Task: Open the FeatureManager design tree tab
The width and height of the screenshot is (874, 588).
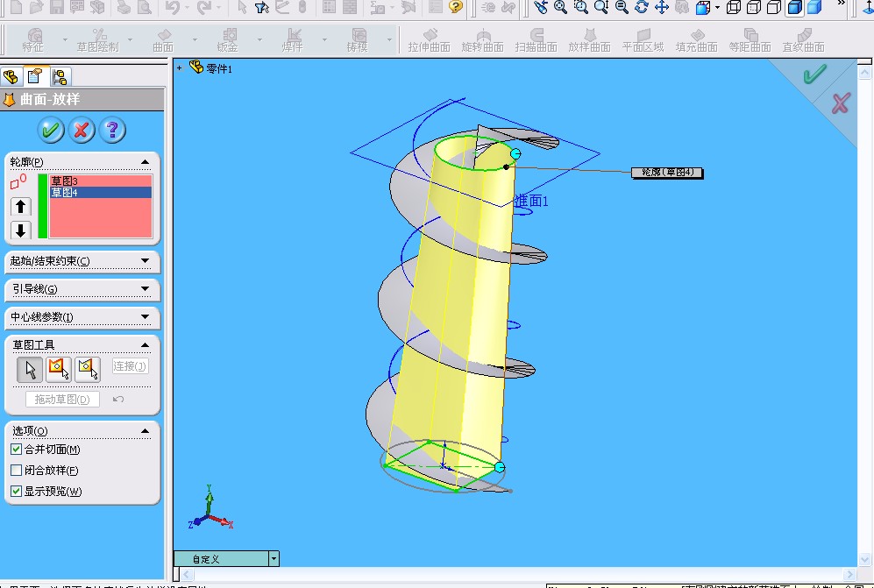Action: (11, 76)
